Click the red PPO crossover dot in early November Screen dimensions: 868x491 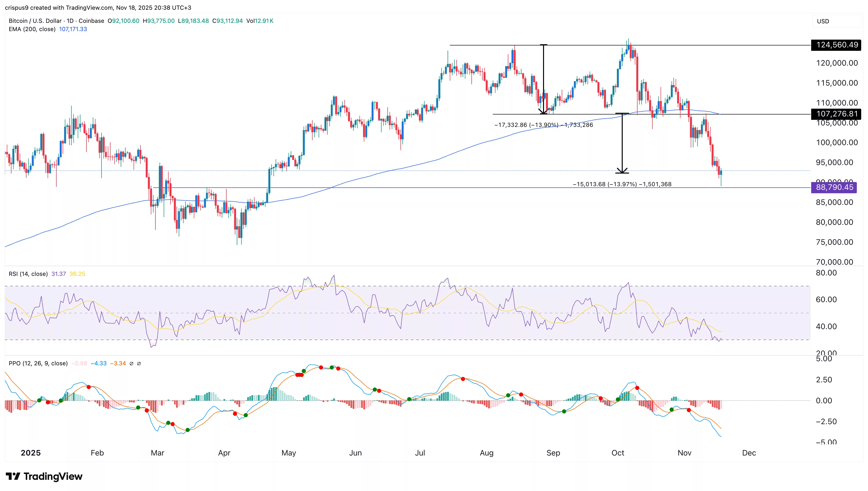pos(689,410)
